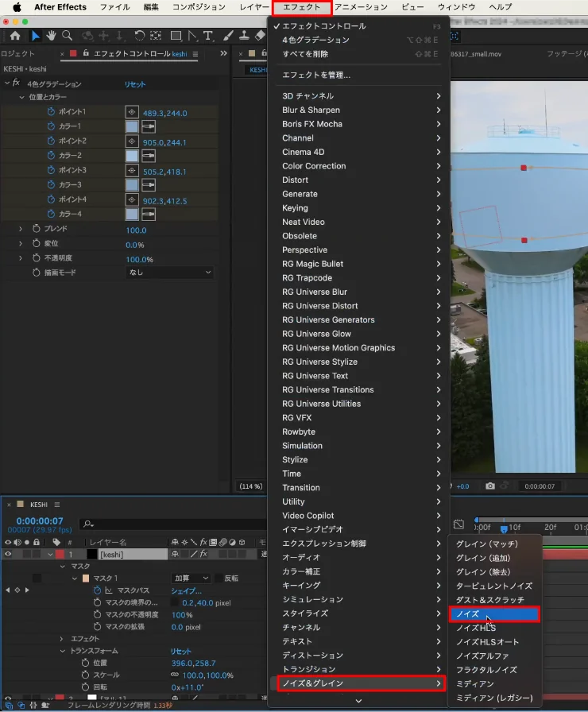Viewport: 588px width, 712px height.
Task: Toggle fx switch on keshi layer
Action: [203, 554]
